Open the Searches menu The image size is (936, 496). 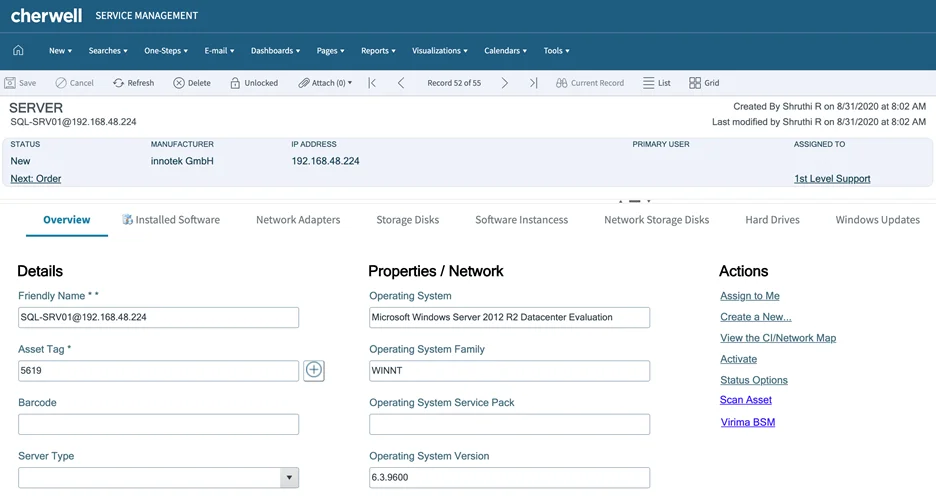point(107,51)
